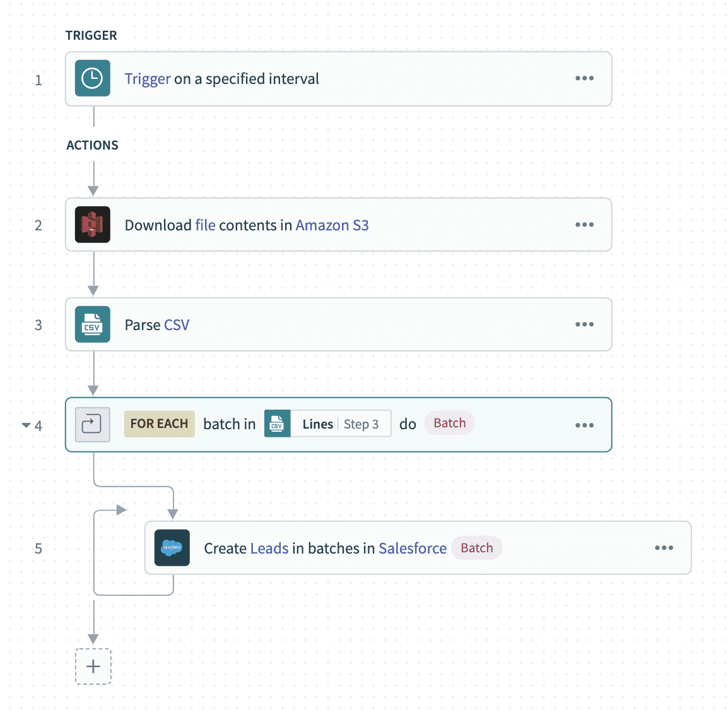Click the For Each loop icon
The width and height of the screenshot is (728, 712).
(x=92, y=424)
